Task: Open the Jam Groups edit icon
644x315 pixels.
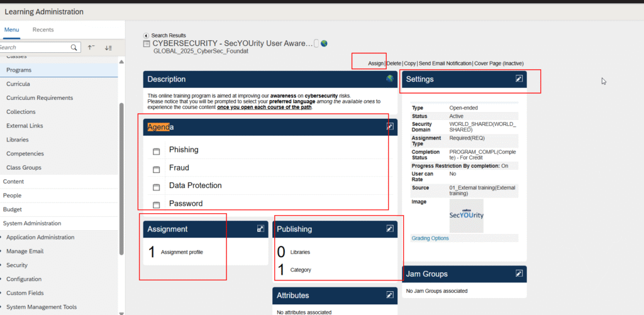Action: pyautogui.click(x=519, y=274)
